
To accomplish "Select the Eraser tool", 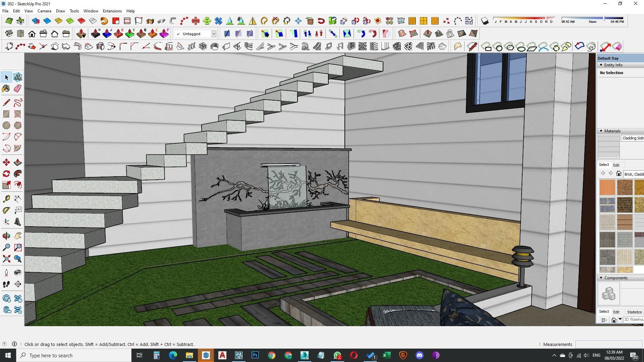I will 18,88.
